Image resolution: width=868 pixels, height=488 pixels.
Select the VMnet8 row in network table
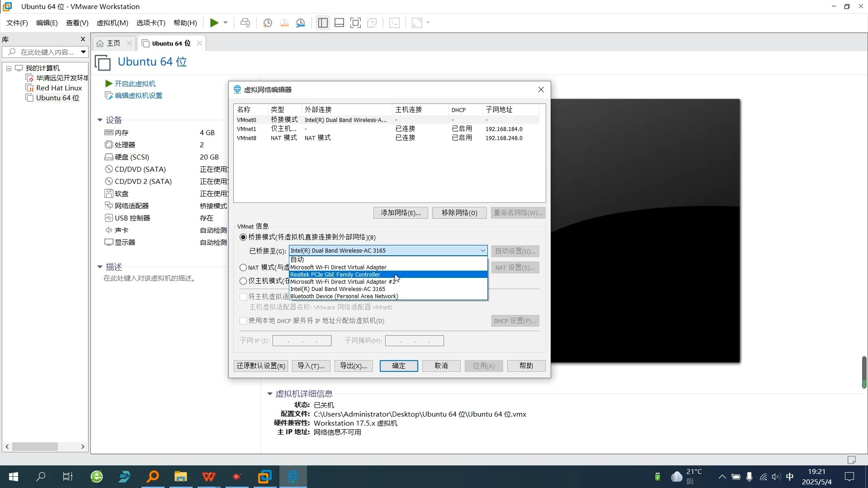pos(387,138)
